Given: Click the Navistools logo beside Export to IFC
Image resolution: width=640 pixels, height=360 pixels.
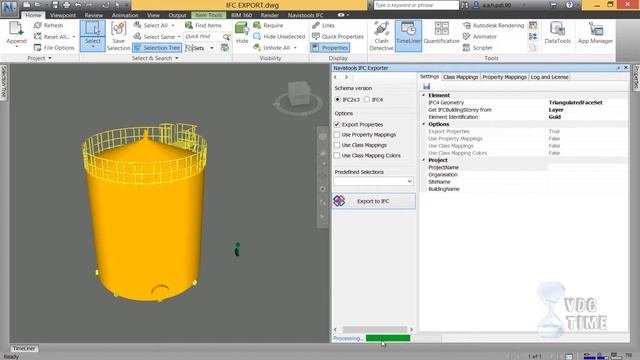Looking at the screenshot, I should [339, 201].
